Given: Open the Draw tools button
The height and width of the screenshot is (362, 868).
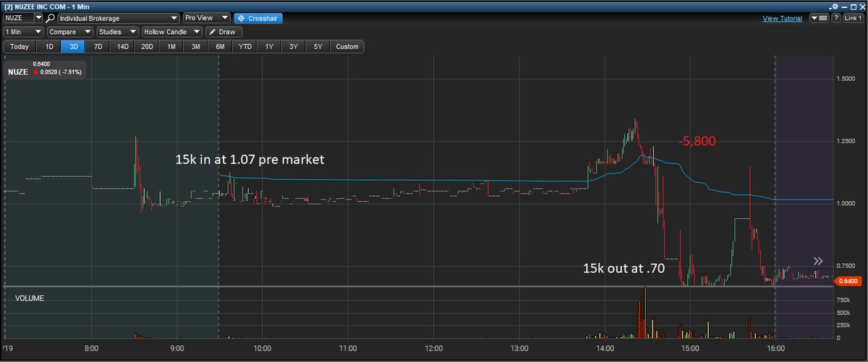Looking at the screenshot, I should point(224,32).
